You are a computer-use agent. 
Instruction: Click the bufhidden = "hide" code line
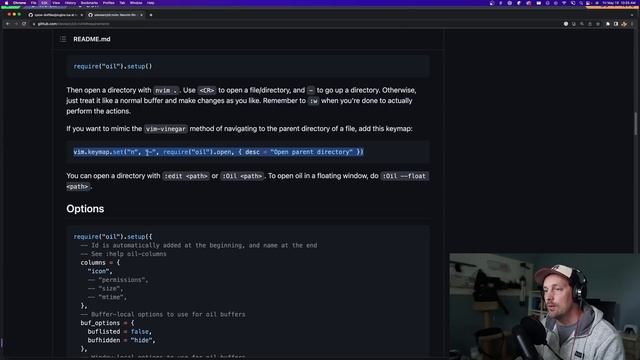121,340
